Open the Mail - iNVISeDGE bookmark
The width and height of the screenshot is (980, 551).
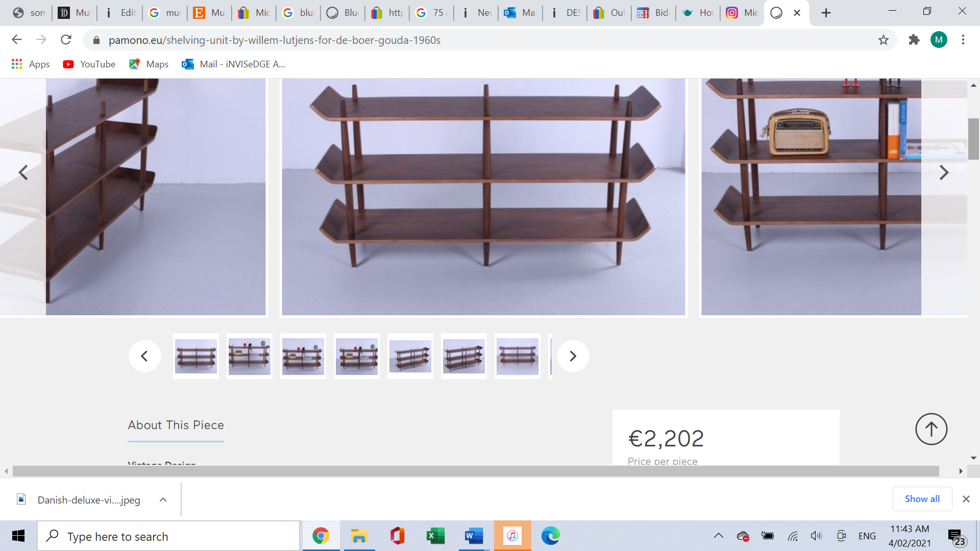[x=234, y=64]
